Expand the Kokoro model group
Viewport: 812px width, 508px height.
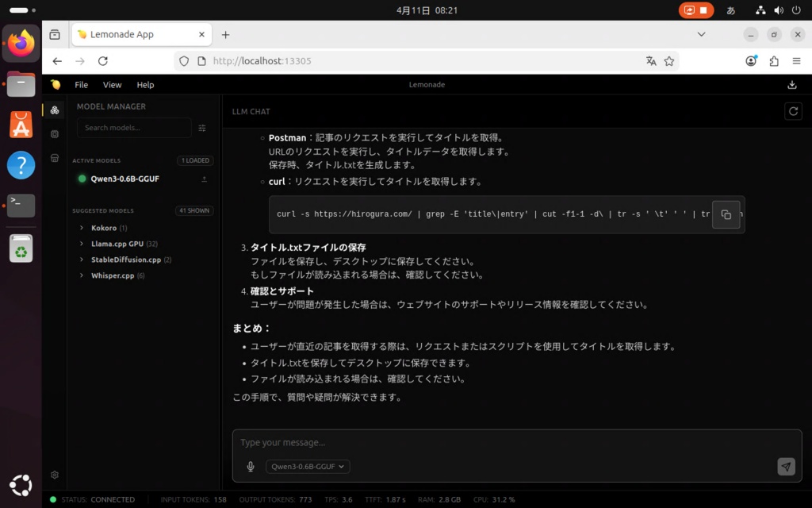tap(82, 229)
